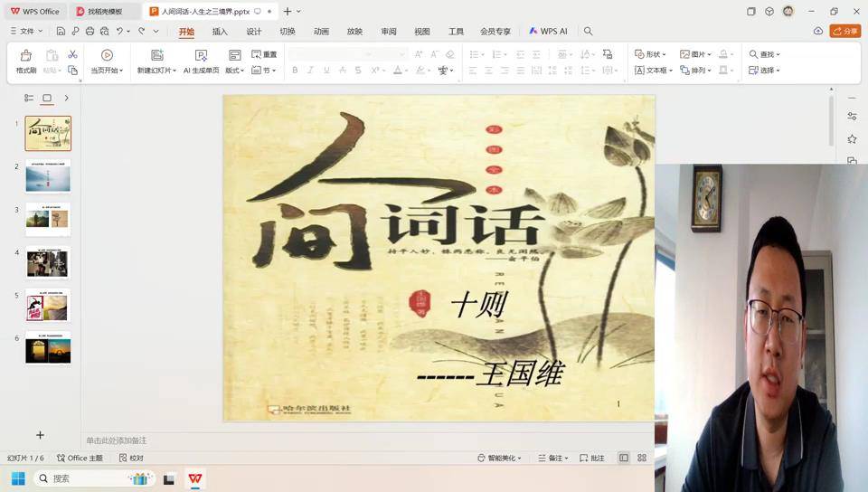Toggle Italic formatting
Image resolution: width=868 pixels, height=492 pixels.
pyautogui.click(x=310, y=71)
